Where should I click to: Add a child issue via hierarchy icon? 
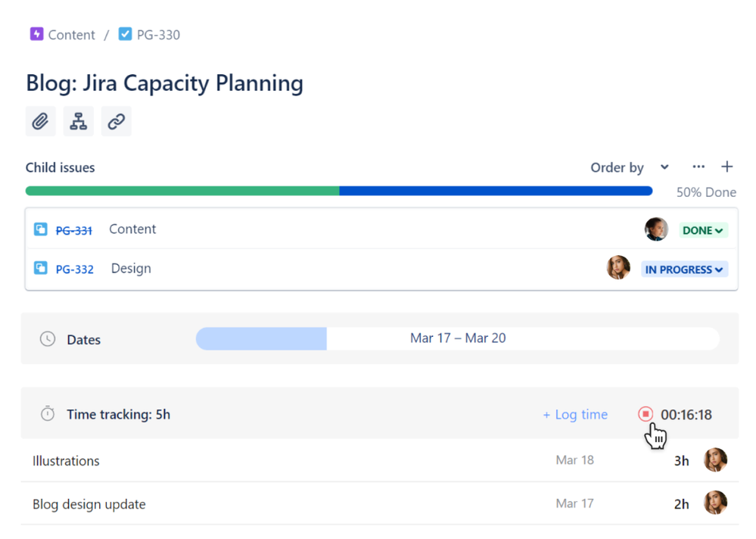[78, 121]
